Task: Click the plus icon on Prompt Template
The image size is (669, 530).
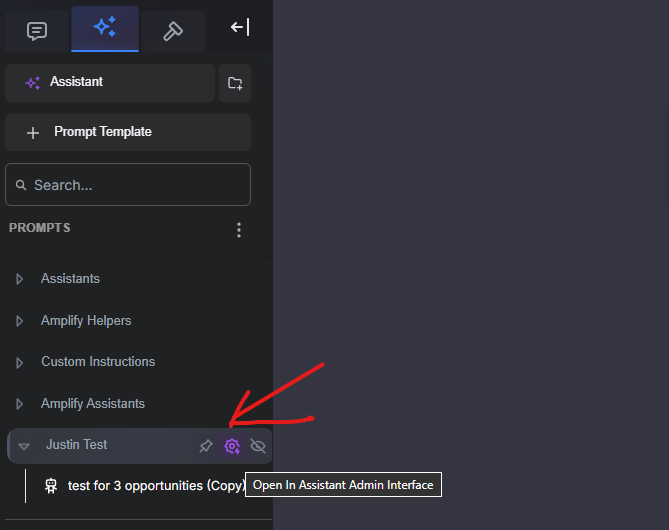Action: (x=33, y=133)
